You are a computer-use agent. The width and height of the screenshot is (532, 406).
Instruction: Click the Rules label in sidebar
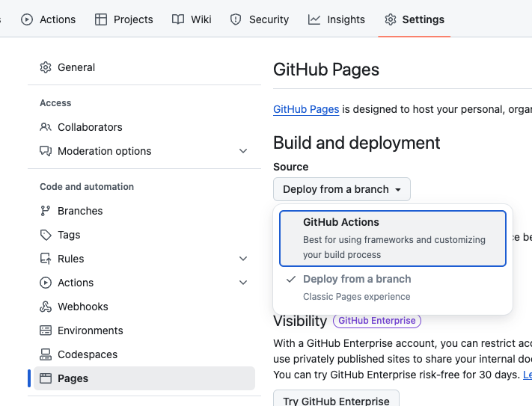tap(70, 259)
